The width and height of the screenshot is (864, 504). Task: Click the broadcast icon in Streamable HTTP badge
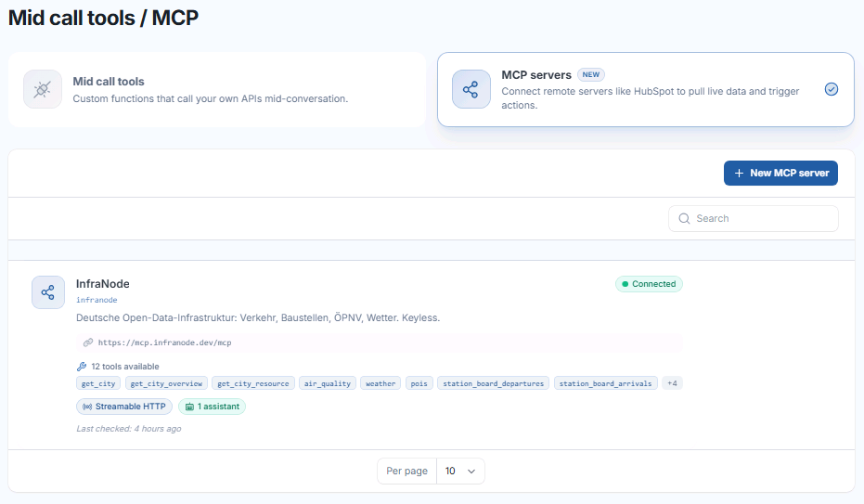coord(87,407)
